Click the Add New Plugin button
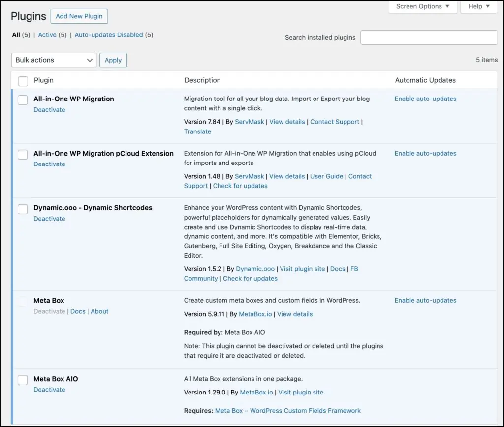The width and height of the screenshot is (504, 427). click(x=79, y=16)
